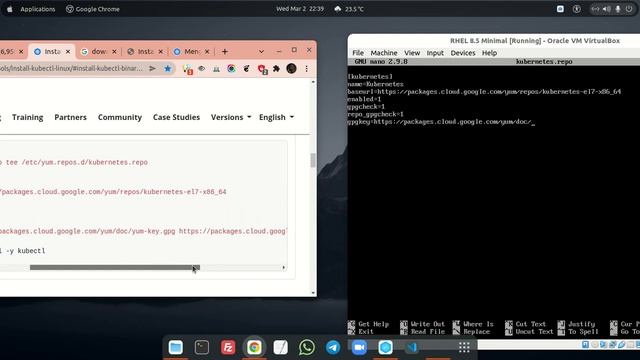Switch to the tab beginning '6,95'
Viewport: 640px width, 360px height.
11,51
